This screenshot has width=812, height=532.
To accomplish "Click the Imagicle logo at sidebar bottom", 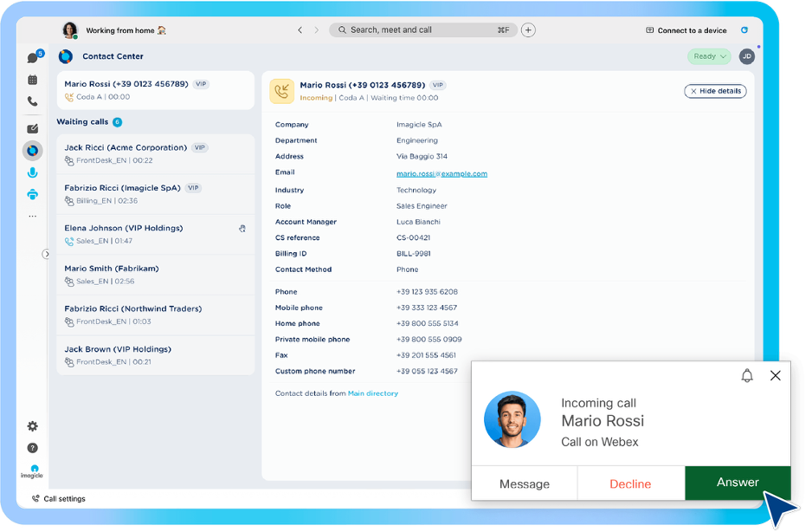I will (32, 472).
